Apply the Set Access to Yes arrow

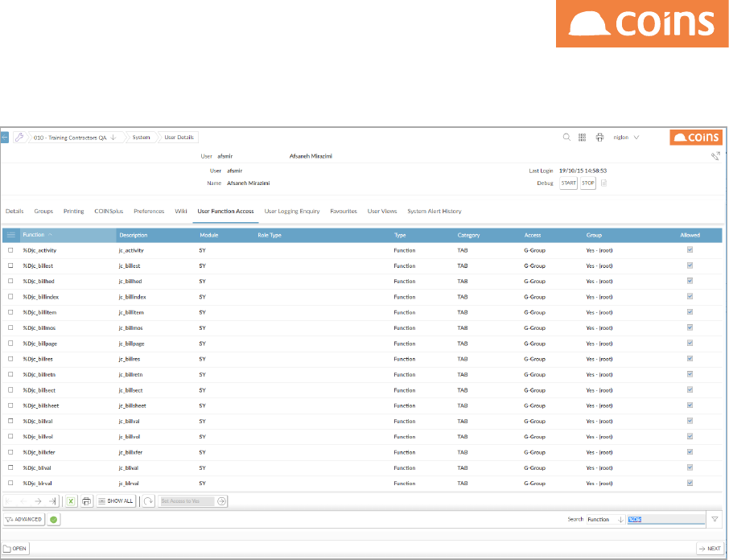(x=221, y=501)
